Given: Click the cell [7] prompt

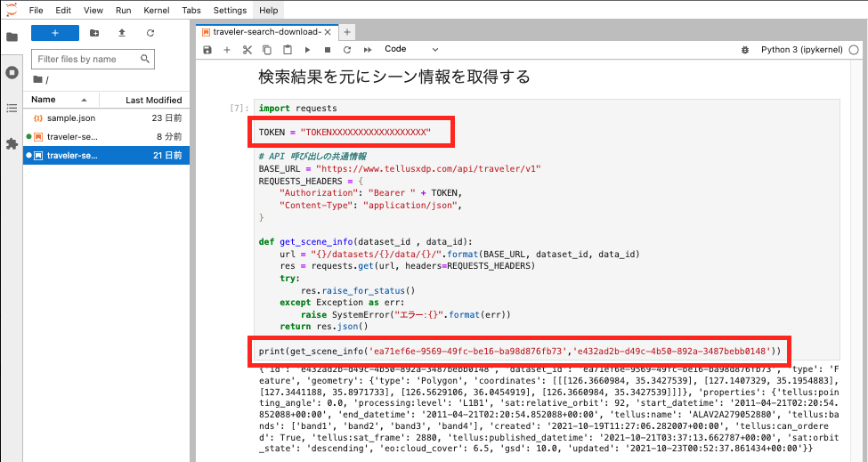Looking at the screenshot, I should pyautogui.click(x=239, y=109).
